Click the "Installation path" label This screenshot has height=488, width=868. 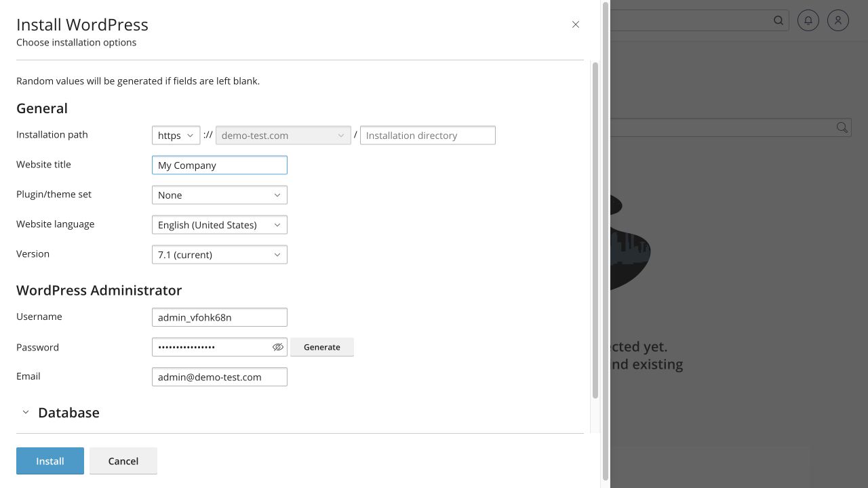click(52, 135)
